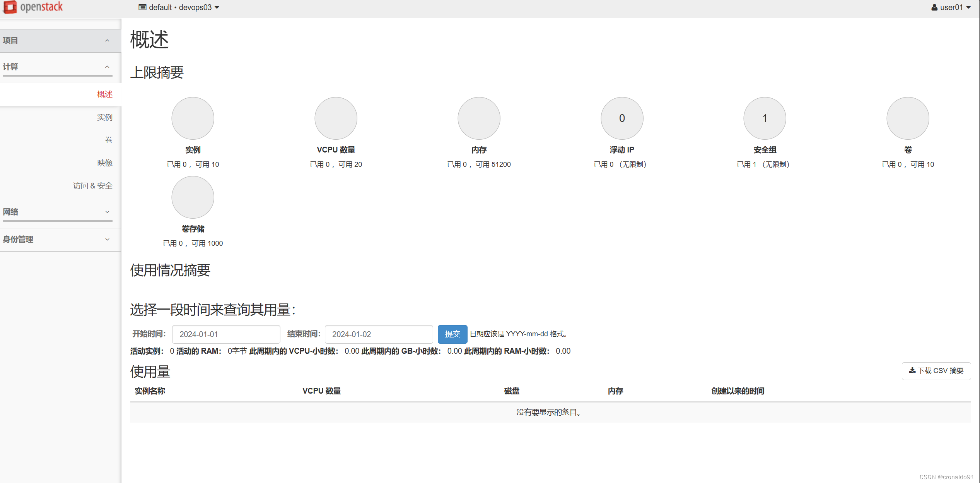The image size is (980, 483).
Task: Switch to the 实例 page
Action: pyautogui.click(x=104, y=117)
